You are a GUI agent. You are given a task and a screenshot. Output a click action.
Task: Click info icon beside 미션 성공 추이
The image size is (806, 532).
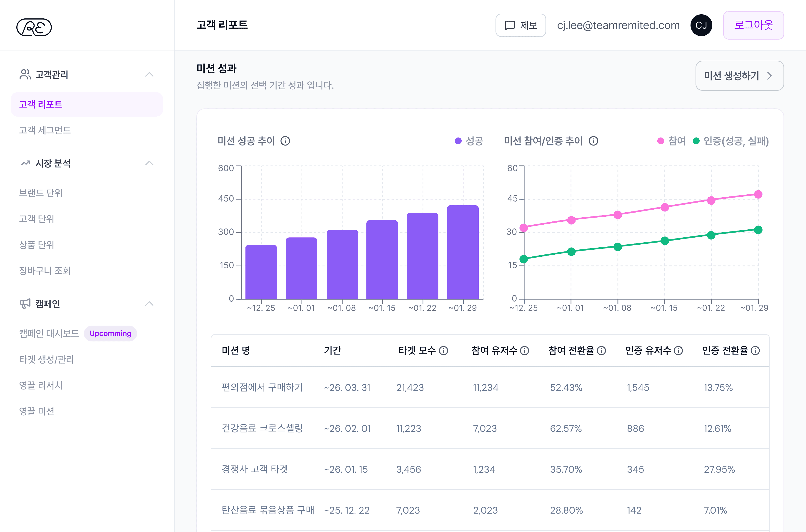point(285,141)
